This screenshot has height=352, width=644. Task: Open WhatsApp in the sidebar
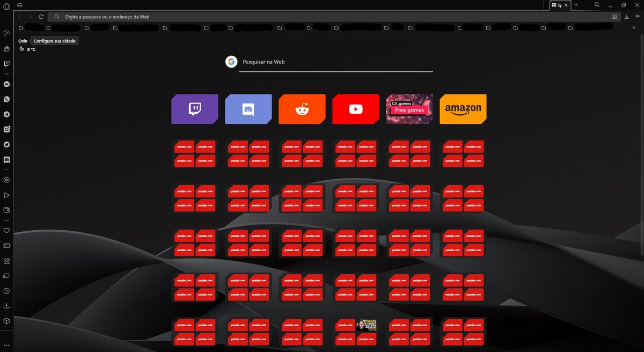(x=6, y=99)
